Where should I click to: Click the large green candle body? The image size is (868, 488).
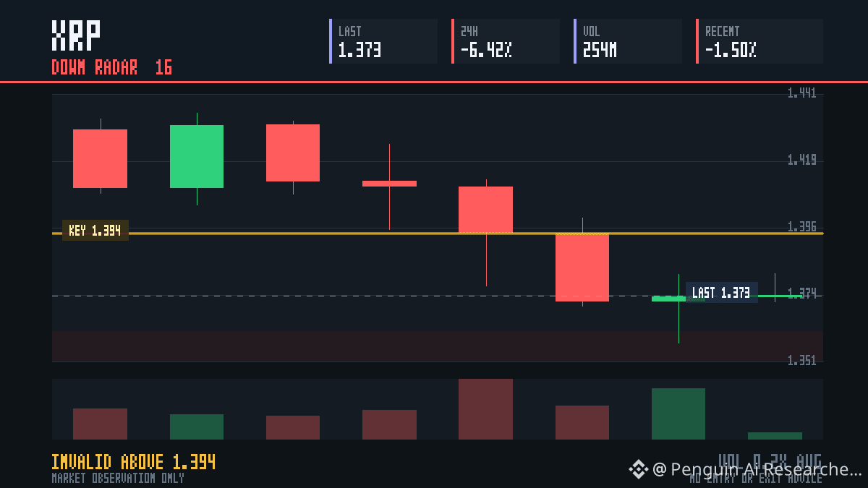pyautogui.click(x=197, y=156)
